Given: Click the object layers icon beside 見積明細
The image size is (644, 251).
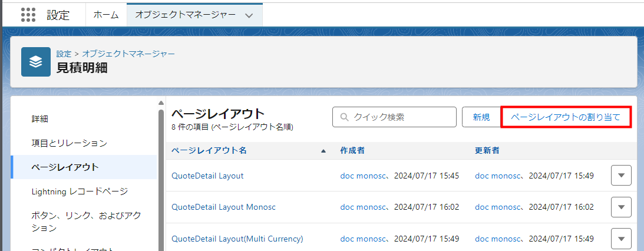Looking at the screenshot, I should pos(36,62).
